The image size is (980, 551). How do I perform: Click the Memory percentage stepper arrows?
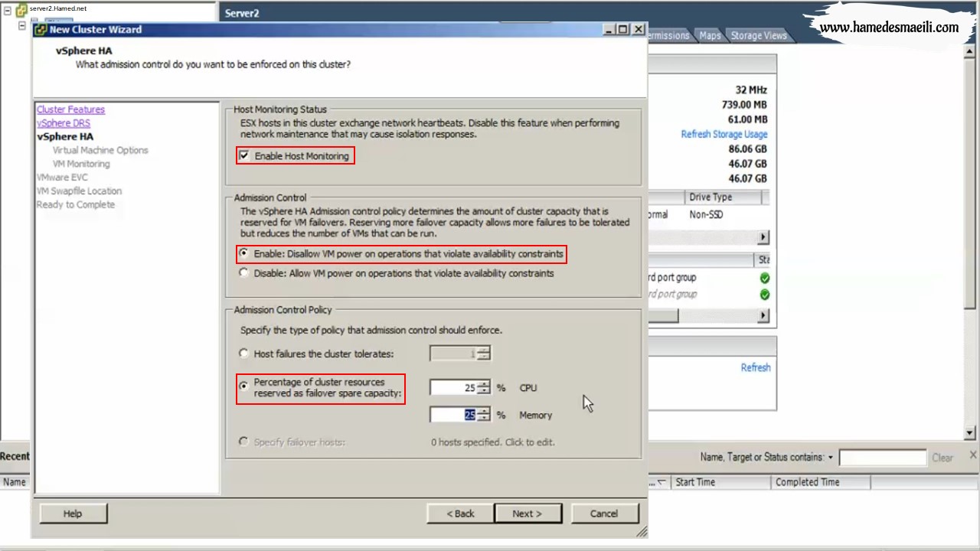483,415
